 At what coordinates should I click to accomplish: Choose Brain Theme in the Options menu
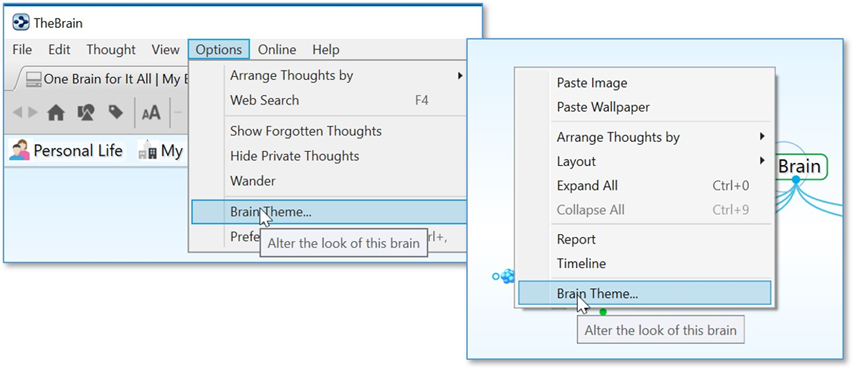[x=329, y=212]
